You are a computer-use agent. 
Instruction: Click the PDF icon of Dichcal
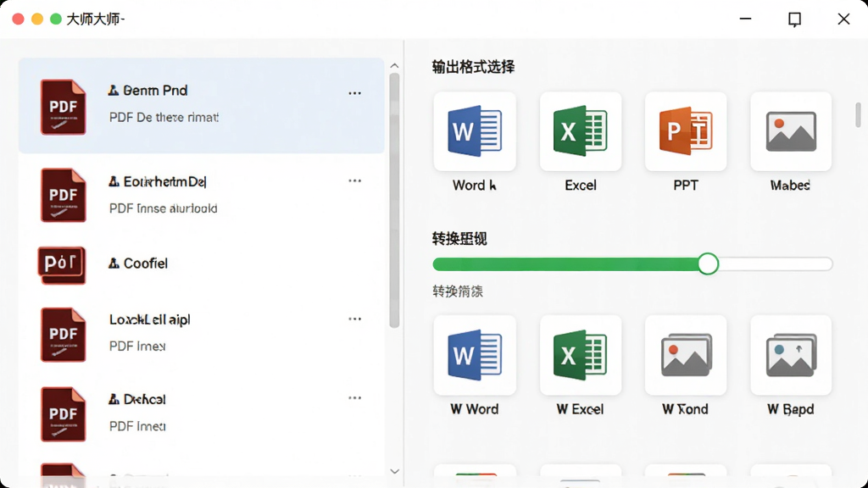63,413
